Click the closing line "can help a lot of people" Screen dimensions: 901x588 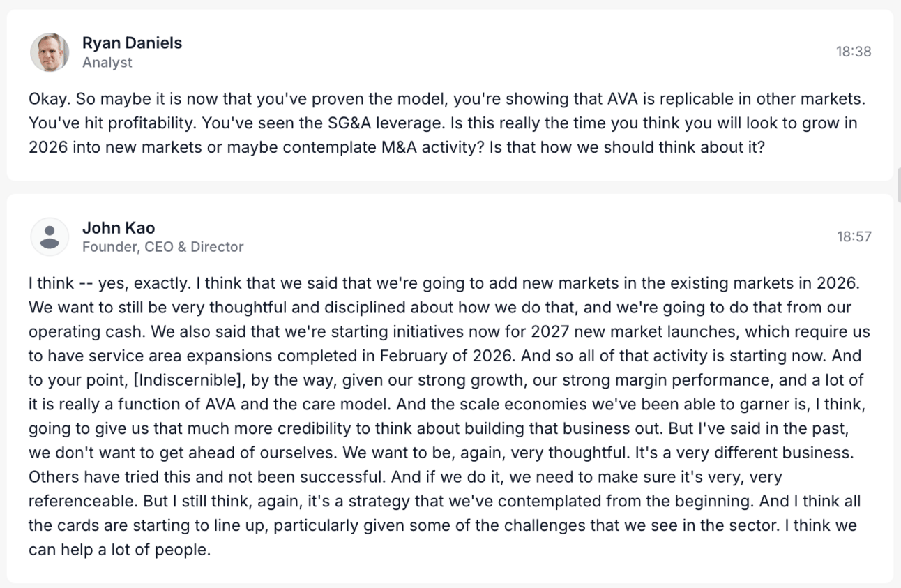tap(119, 550)
